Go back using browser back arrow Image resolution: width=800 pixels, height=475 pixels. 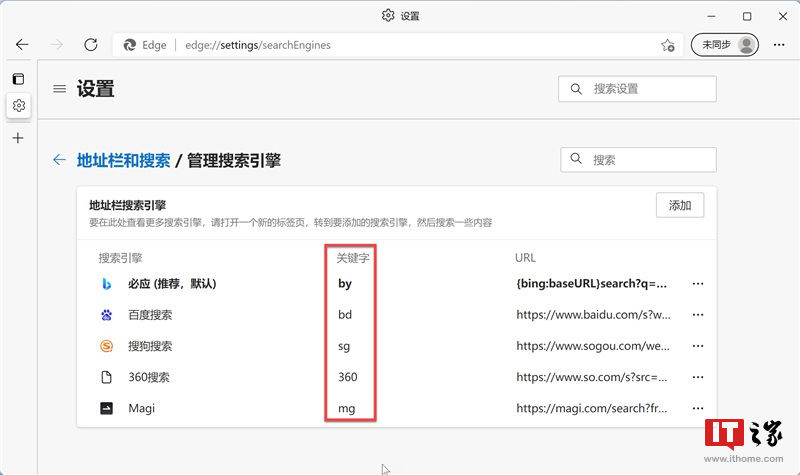(x=22, y=45)
